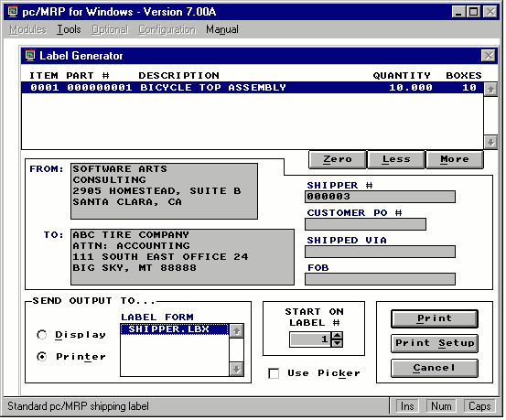
Task: Minimize the pc/MRP main window
Action: coord(458,12)
